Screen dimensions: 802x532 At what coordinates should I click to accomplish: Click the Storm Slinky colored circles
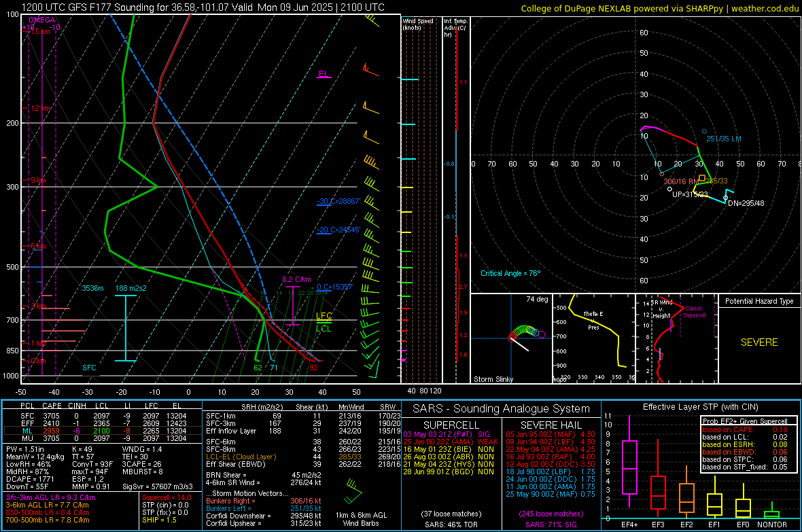(526, 332)
